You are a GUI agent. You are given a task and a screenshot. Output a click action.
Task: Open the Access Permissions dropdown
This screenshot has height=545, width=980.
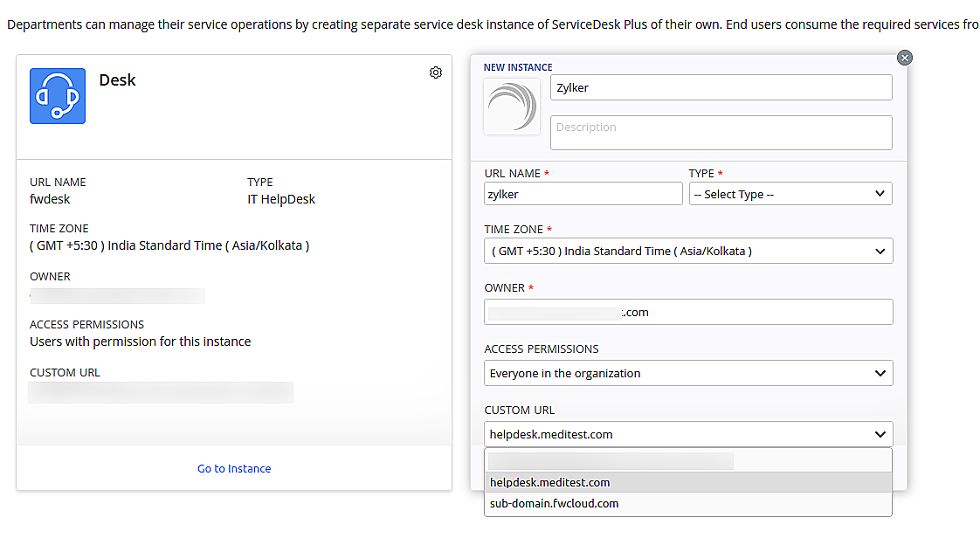tap(688, 373)
